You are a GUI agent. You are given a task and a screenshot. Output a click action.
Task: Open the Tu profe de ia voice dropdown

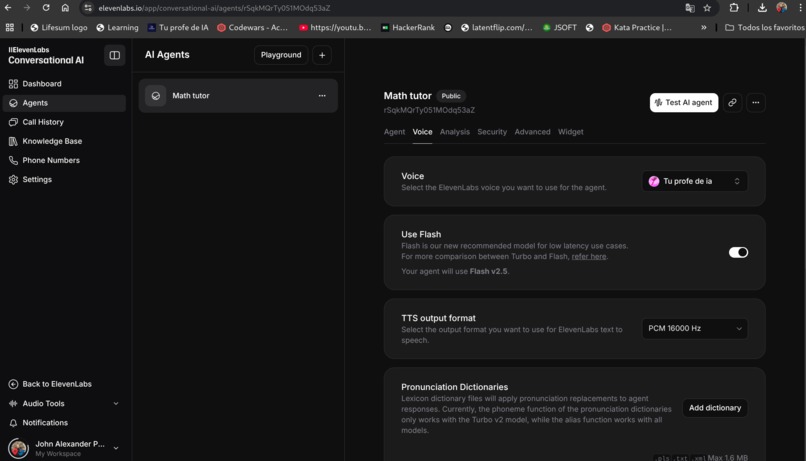(x=694, y=181)
